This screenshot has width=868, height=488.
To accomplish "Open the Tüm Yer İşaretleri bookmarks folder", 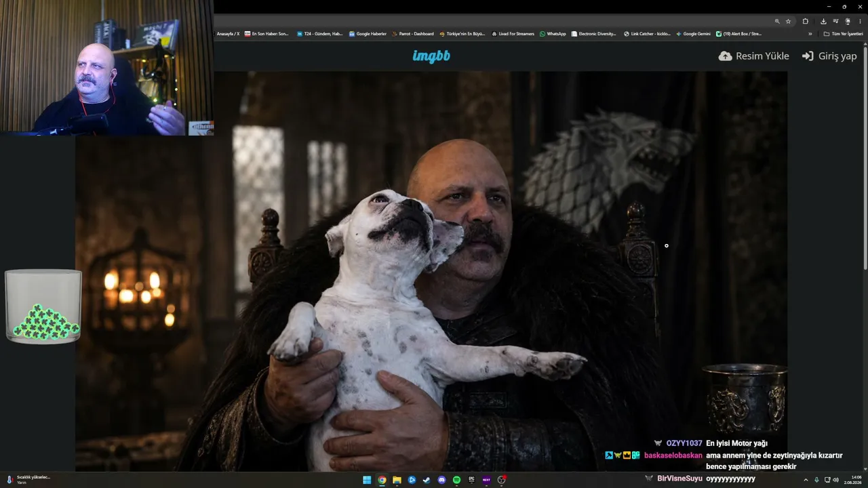I will tap(843, 34).
